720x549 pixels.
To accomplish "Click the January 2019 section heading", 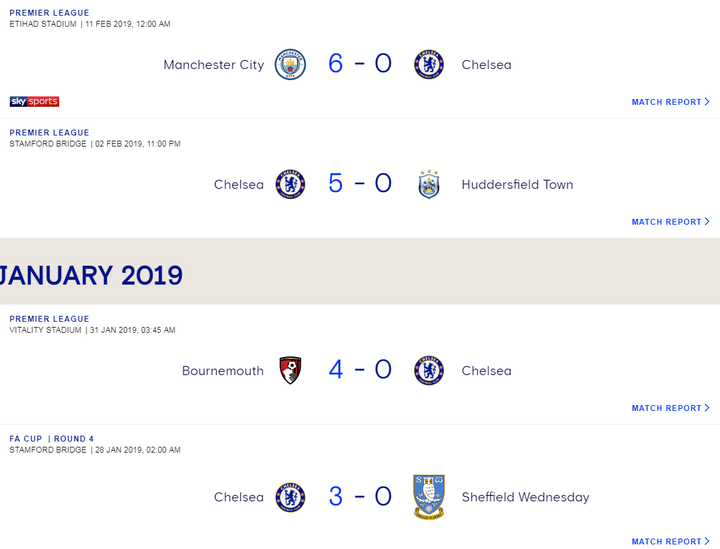I will pos(91,275).
